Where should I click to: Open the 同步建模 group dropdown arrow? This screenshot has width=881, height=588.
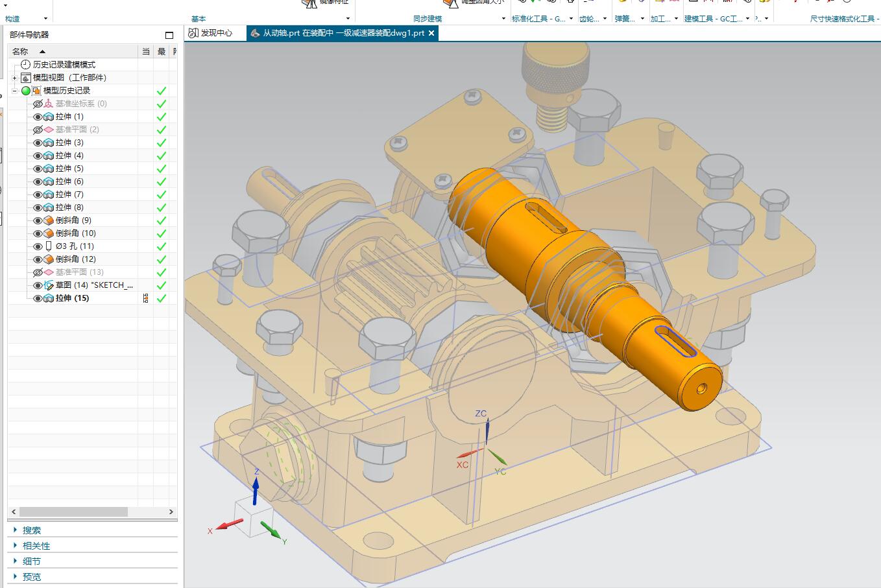pyautogui.click(x=503, y=19)
